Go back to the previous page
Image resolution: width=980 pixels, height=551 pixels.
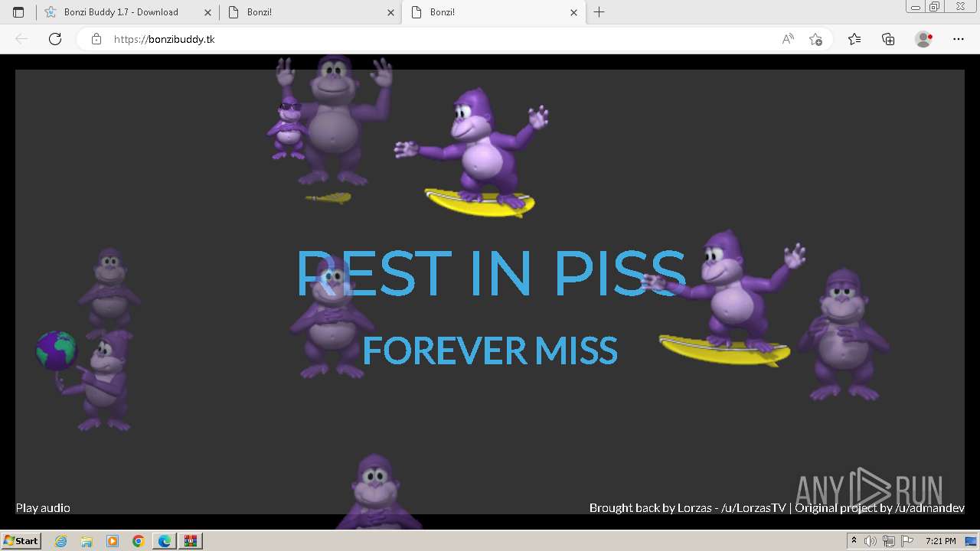click(x=21, y=39)
